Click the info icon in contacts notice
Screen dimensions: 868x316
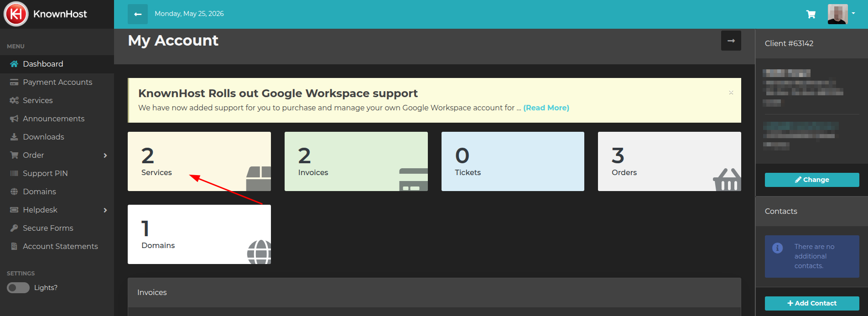coord(777,248)
